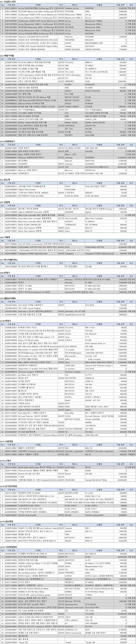Screen dimensions: 136x644
Task: Click manufacturer cell autonics
Action: (75, 496)
